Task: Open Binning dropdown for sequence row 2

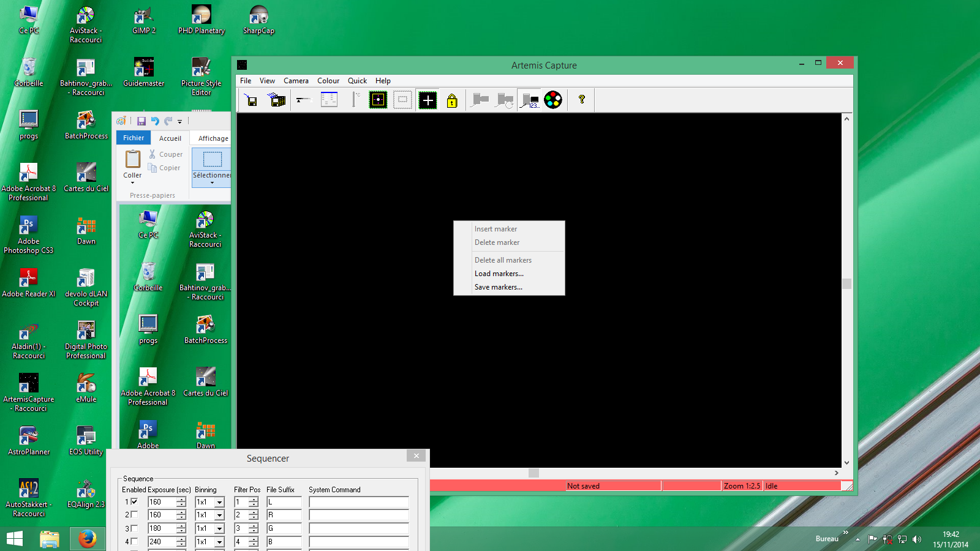Action: pyautogui.click(x=219, y=515)
